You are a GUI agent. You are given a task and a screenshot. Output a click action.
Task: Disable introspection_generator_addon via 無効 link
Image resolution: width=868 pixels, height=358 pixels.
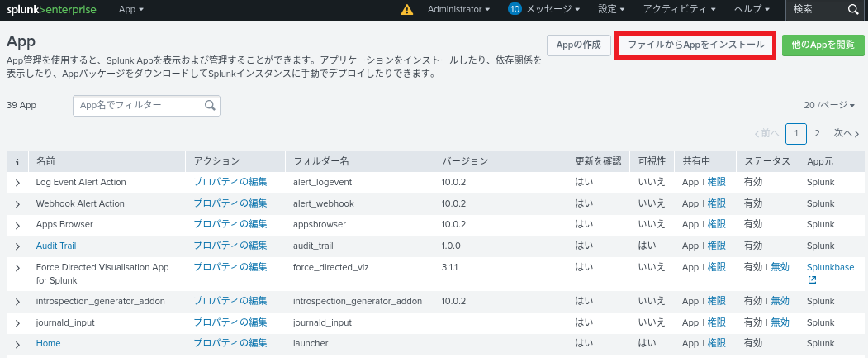tap(780, 301)
